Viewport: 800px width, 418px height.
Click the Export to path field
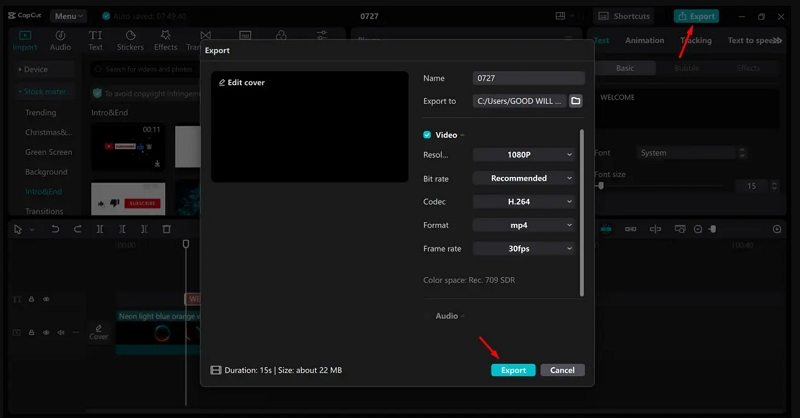(x=519, y=101)
